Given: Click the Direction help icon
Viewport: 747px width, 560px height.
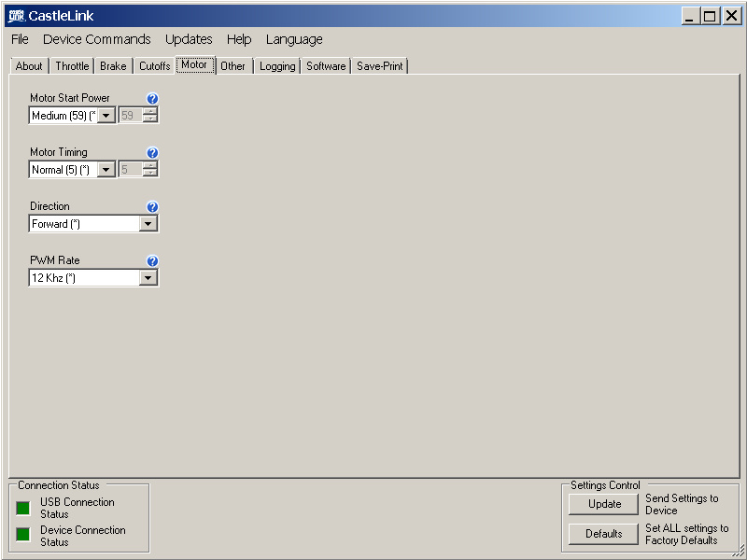Looking at the screenshot, I should [x=153, y=207].
